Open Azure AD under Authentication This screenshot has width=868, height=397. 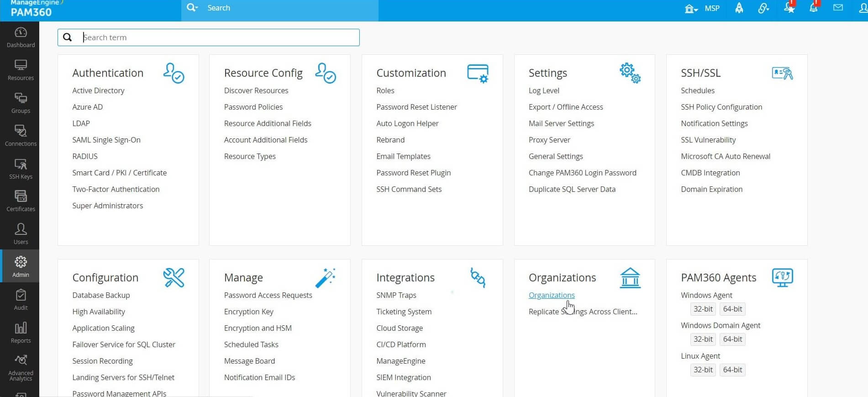tap(87, 107)
